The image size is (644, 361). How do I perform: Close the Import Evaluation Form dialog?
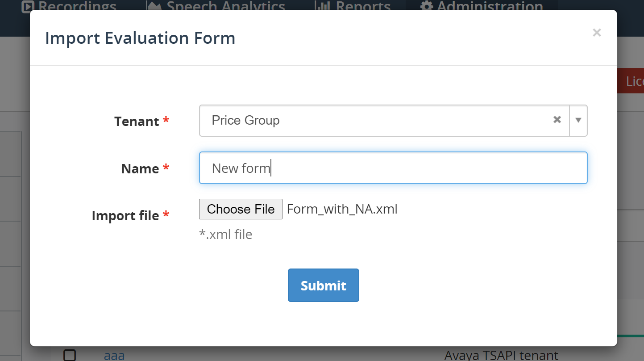click(x=597, y=33)
